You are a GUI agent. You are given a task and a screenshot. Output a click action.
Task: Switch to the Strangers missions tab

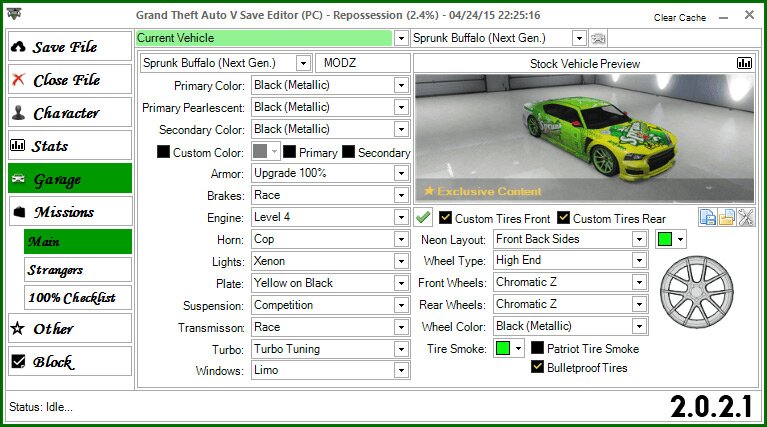coord(78,270)
